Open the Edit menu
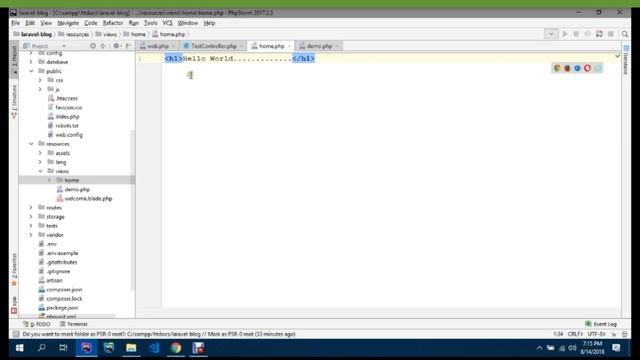The image size is (640, 360). point(30,23)
